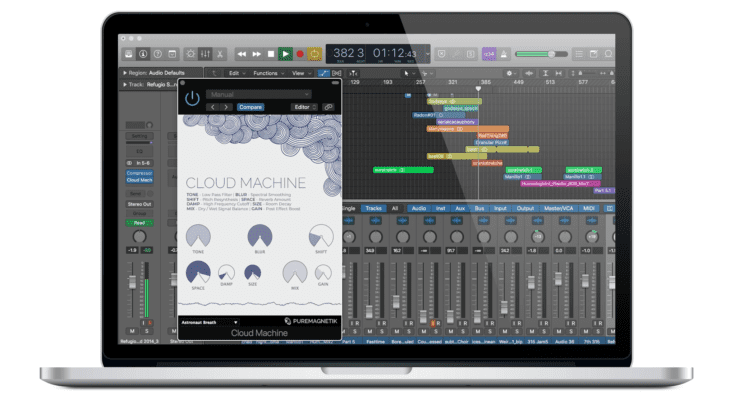Click the Master/VCA mixer filter button
The height and width of the screenshot is (400, 735).
[558, 208]
